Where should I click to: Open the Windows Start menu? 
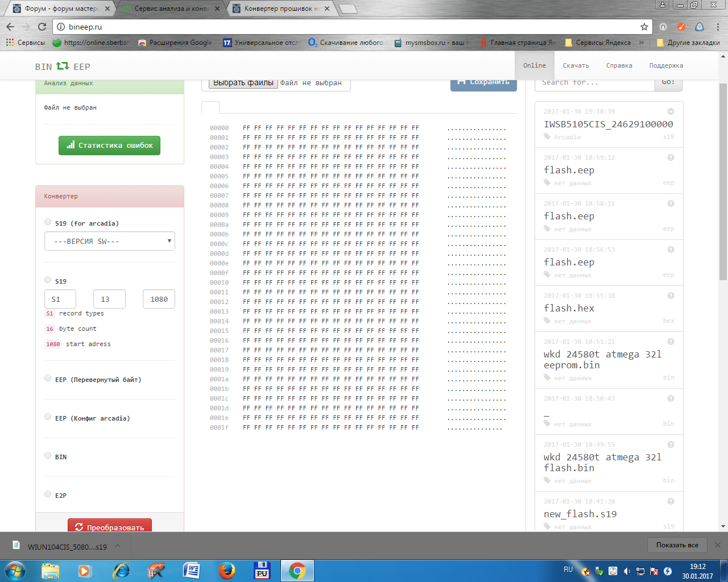pos(14,571)
